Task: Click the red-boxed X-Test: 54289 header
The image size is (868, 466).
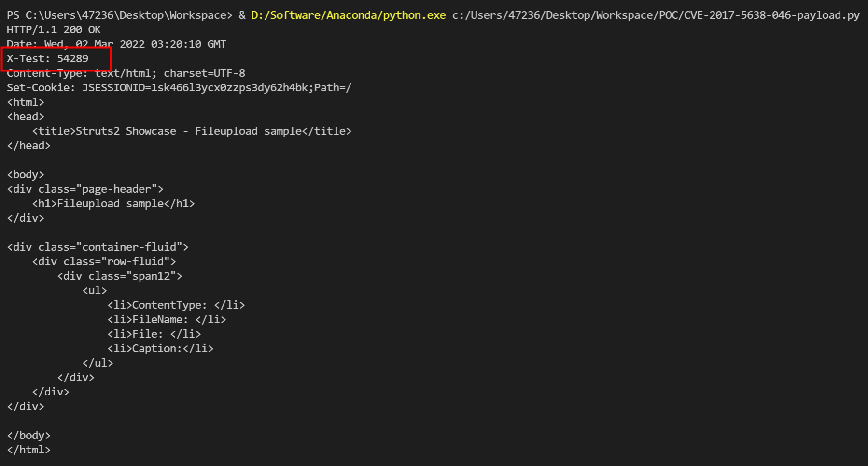Action: tap(48, 59)
